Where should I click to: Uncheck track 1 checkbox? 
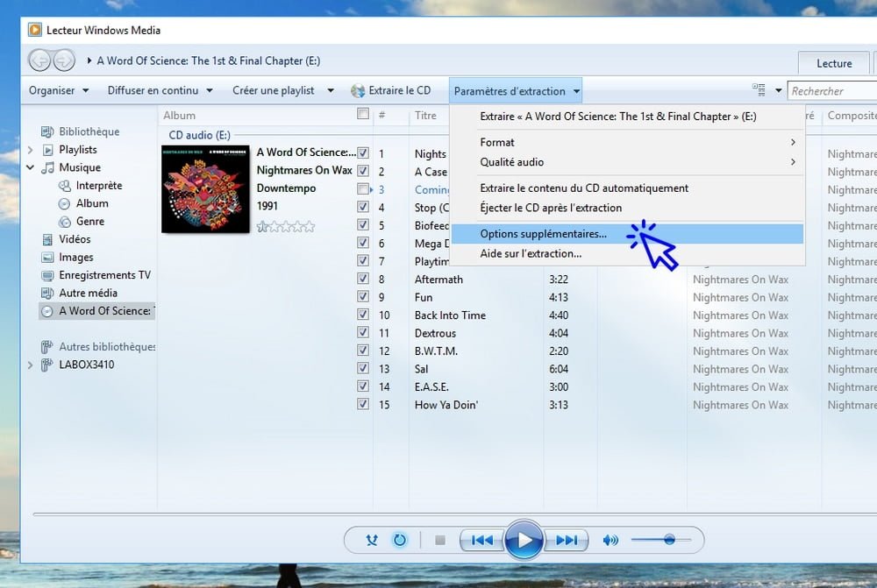click(363, 152)
